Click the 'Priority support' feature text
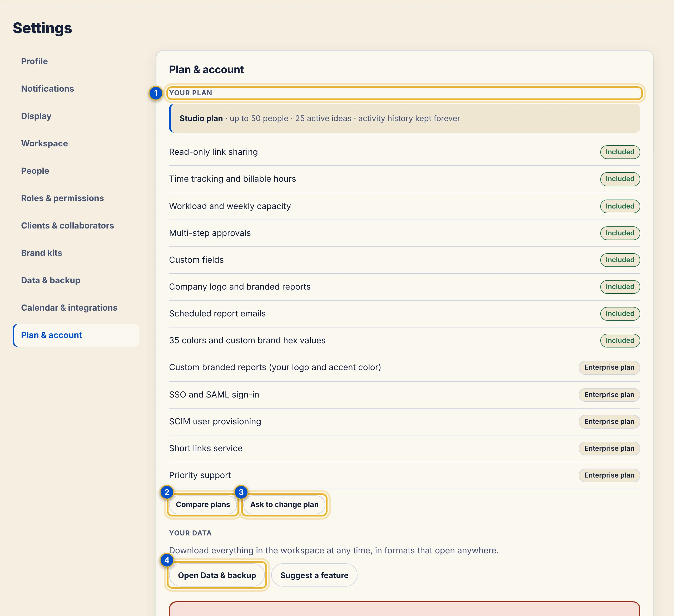The width and height of the screenshot is (674, 616). 200,475
